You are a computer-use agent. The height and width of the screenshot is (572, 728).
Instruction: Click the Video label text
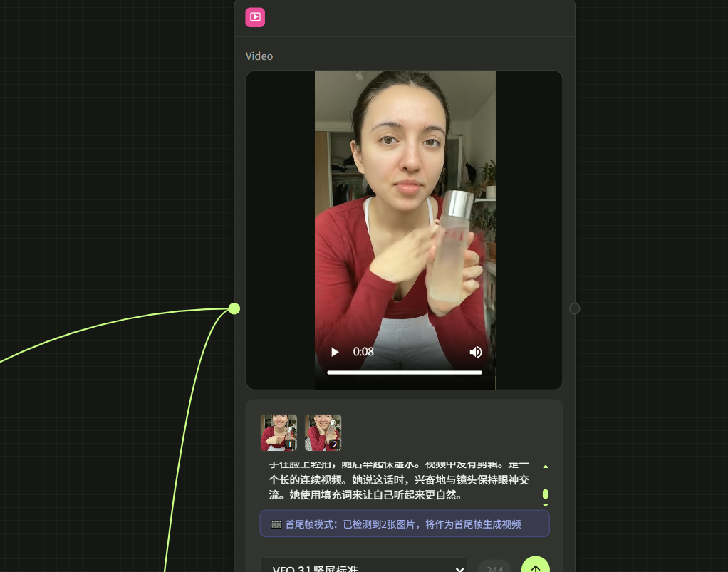coord(259,56)
